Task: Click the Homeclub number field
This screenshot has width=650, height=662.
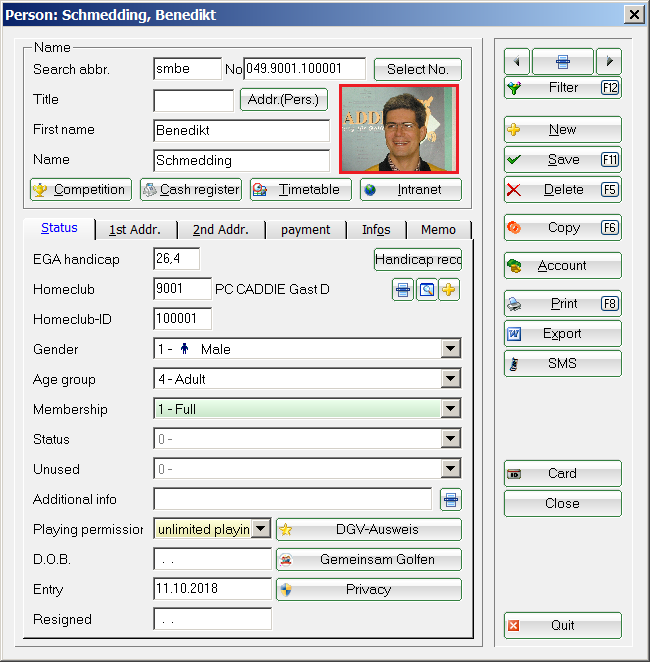Action: click(x=182, y=289)
